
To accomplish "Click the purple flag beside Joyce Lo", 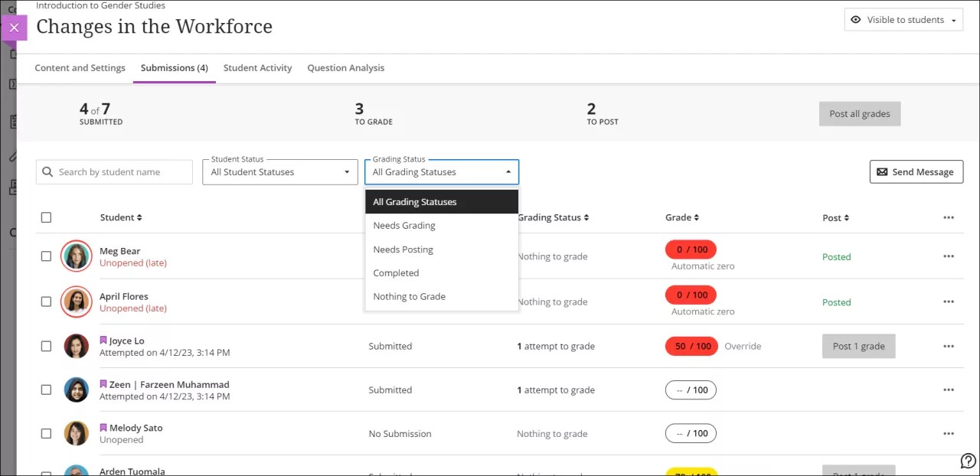I will coord(104,340).
